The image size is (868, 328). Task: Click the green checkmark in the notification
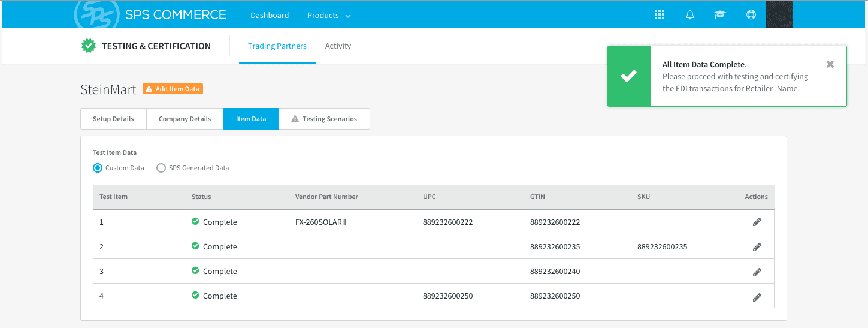(x=628, y=76)
